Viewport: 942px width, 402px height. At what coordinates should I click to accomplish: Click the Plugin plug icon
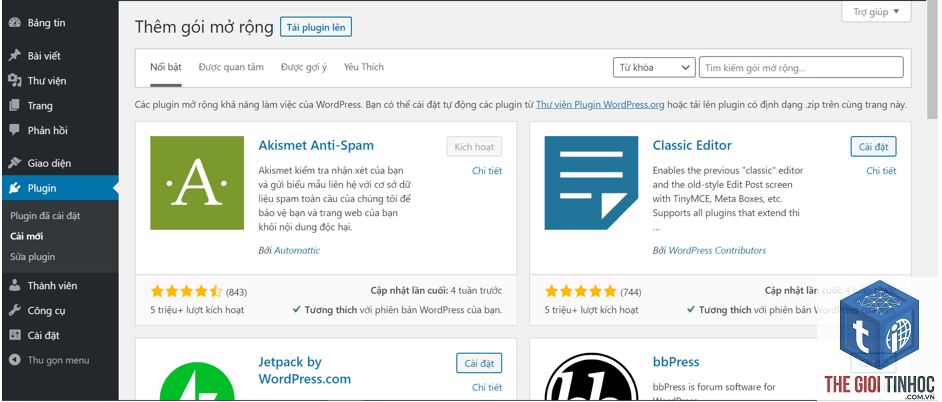pyautogui.click(x=15, y=188)
